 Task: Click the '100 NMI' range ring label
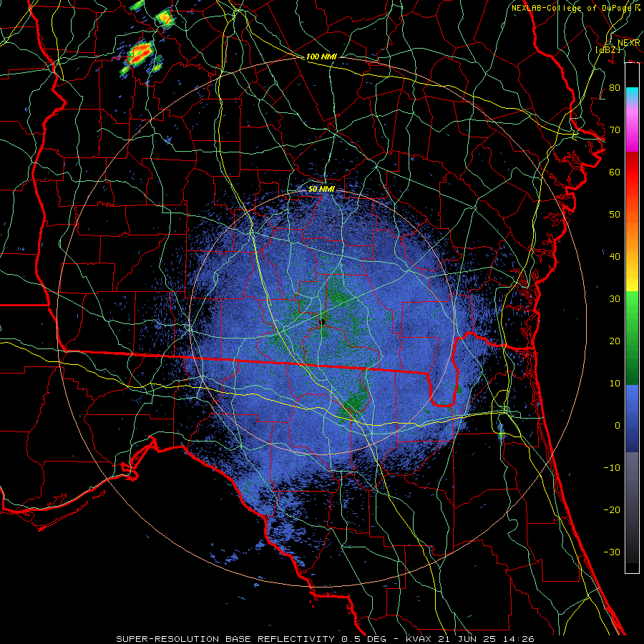(x=321, y=57)
